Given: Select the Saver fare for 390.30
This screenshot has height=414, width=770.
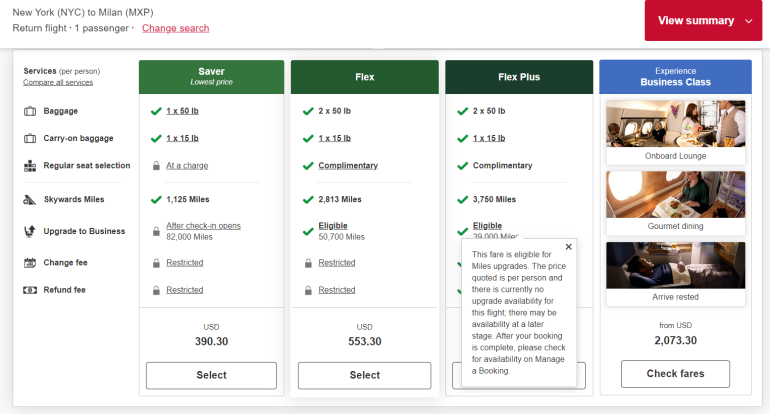Looking at the screenshot, I should [211, 375].
